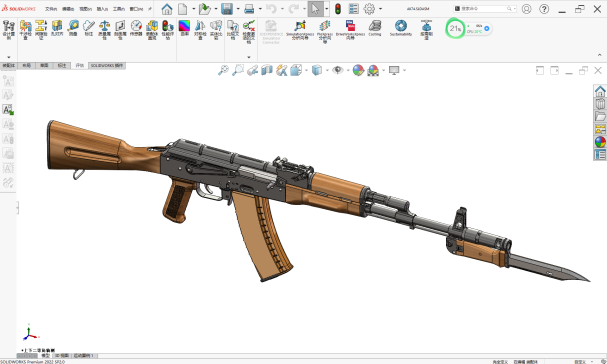Open the Design Study tool
This screenshot has height=364, width=607.
coord(9,30)
